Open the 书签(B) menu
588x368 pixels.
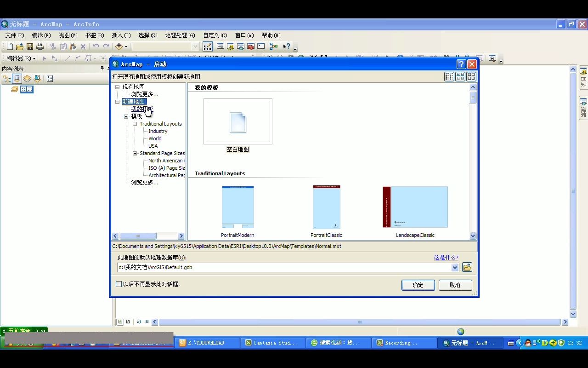tap(95, 35)
